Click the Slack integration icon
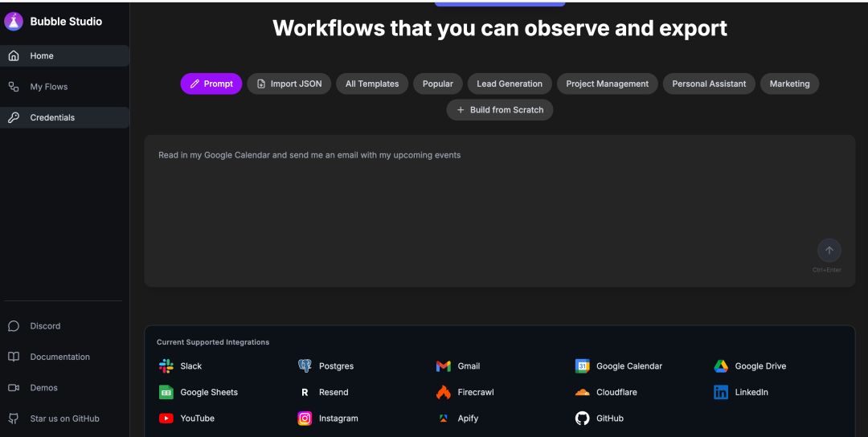The width and height of the screenshot is (868, 437). pos(166,366)
